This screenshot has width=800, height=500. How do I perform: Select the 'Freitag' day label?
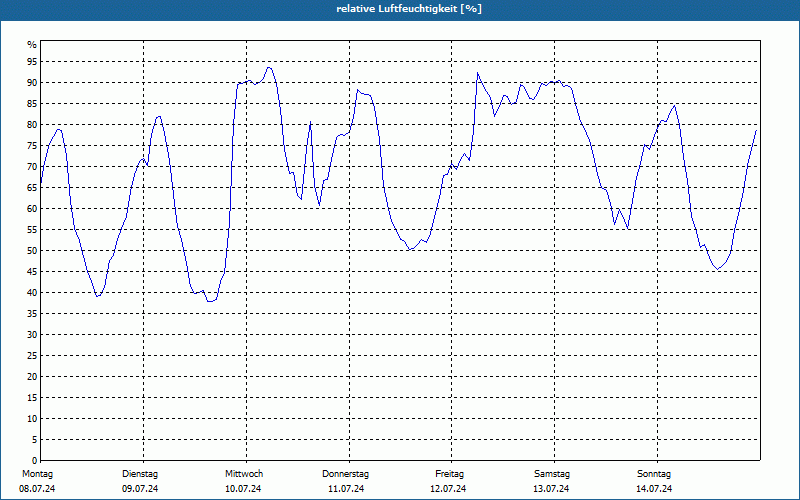(x=449, y=474)
